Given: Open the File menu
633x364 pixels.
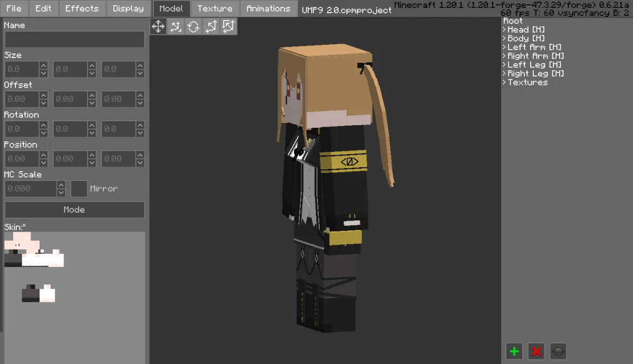Looking at the screenshot, I should point(14,8).
